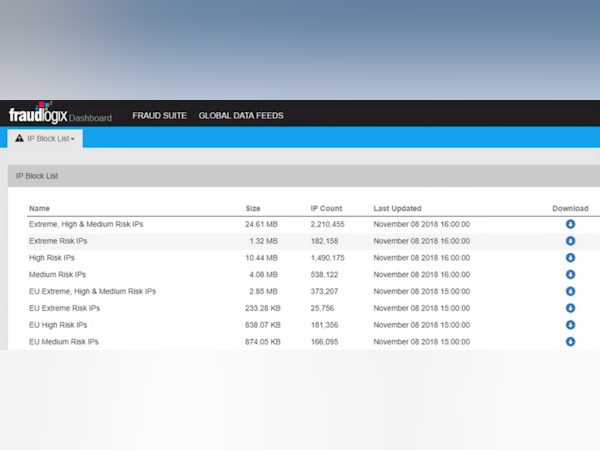This screenshot has width=600, height=450.
Task: Download the EU Extreme Risk IPs list
Action: pos(570,308)
